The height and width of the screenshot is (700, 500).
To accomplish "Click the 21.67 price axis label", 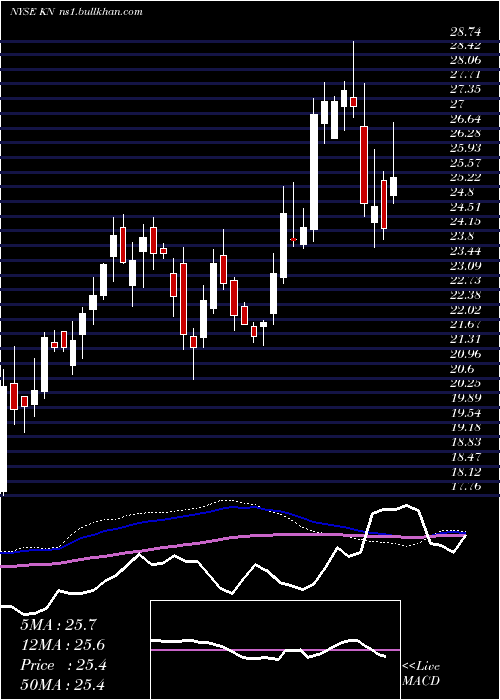I will (x=465, y=325).
